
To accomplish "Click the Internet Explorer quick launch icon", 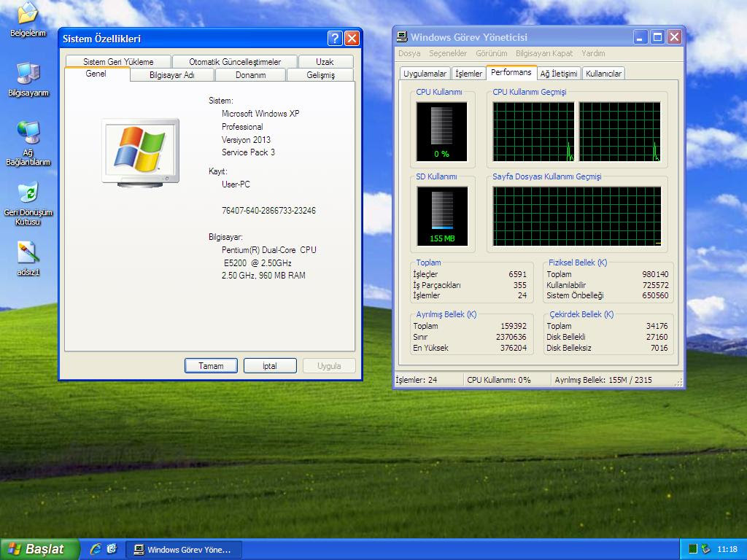I will 96,549.
